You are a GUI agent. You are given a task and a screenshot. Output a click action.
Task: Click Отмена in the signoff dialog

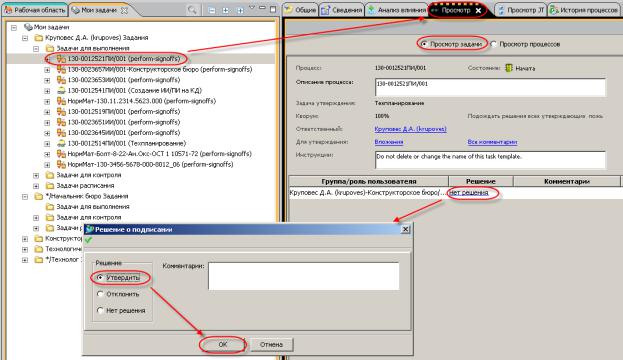pyautogui.click(x=271, y=345)
